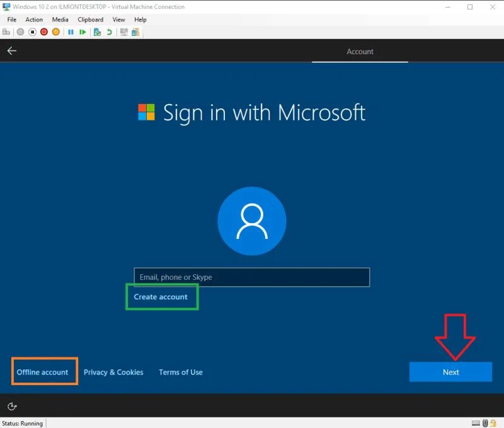Viewport: 504px width, 428px height.
Task: Open the Help menu
Action: tap(140, 20)
